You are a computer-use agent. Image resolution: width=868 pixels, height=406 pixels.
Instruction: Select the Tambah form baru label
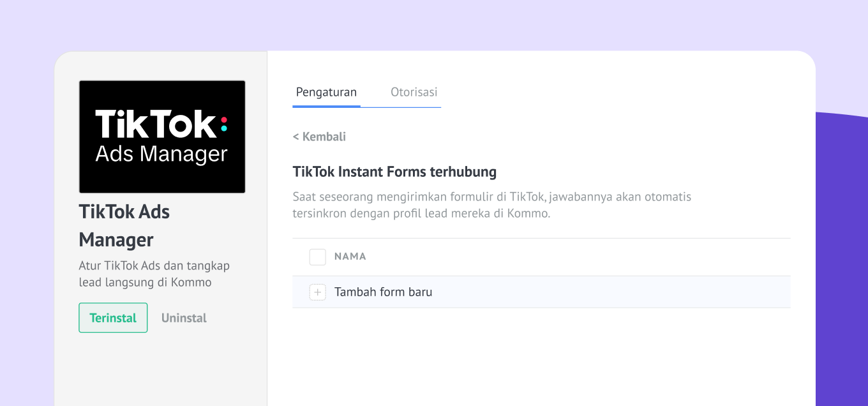383,292
